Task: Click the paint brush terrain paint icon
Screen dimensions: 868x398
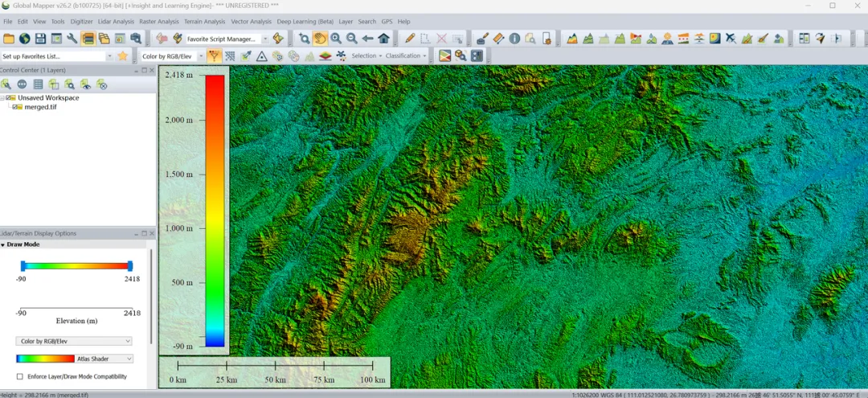Action: (763, 39)
